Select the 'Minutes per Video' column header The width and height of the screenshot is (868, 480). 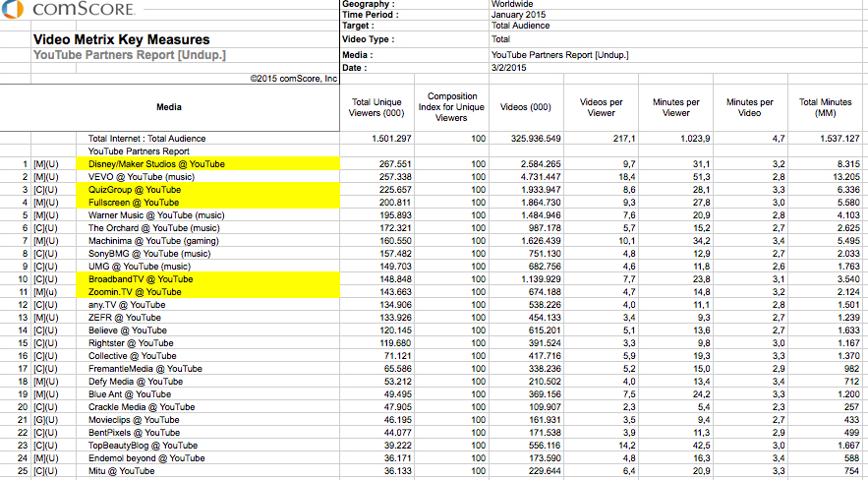(x=749, y=107)
